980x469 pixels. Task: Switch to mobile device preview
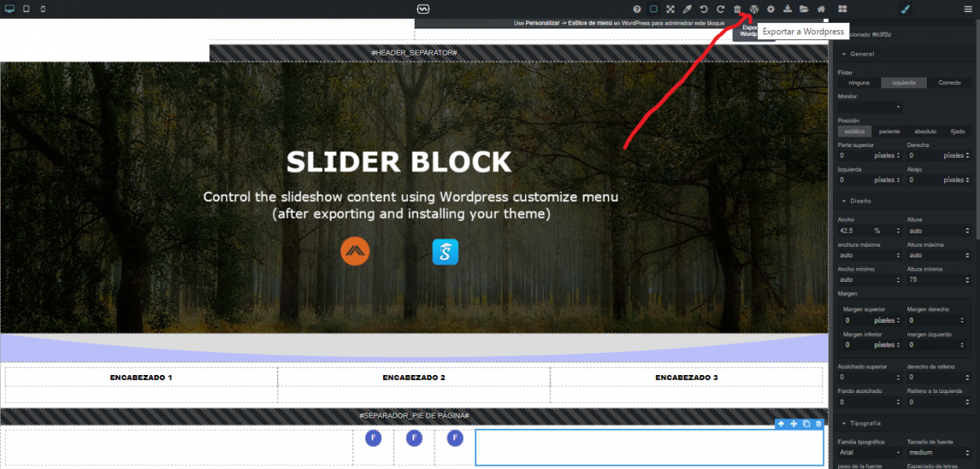pos(43,9)
